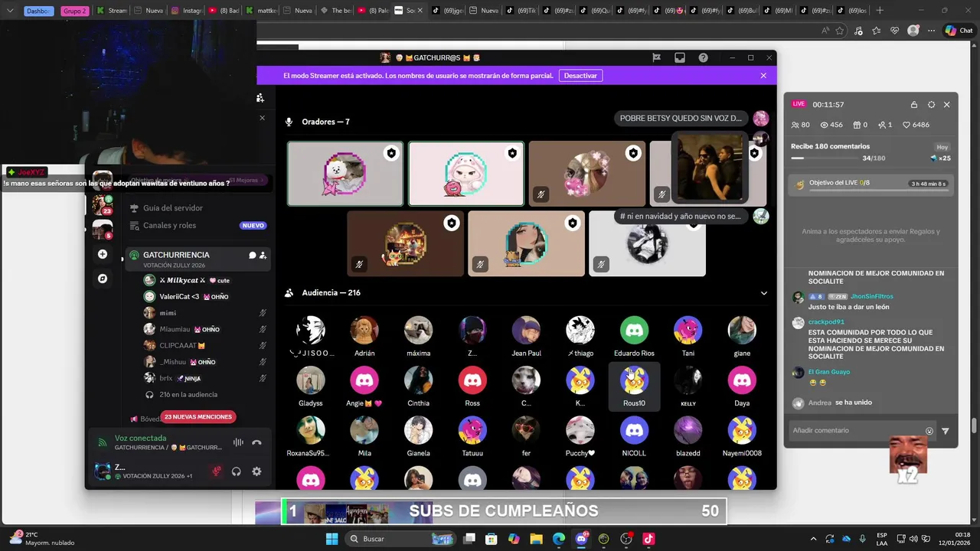Viewport: 980px width, 551px height.
Task: Open Discord user settings gear
Action: pyautogui.click(x=256, y=471)
